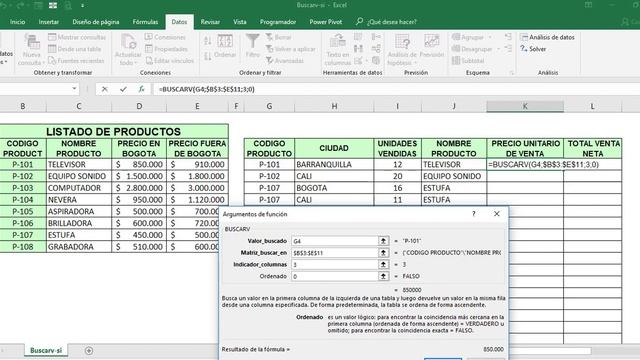Select column D header
The height and width of the screenshot is (360, 640).
(139, 106)
